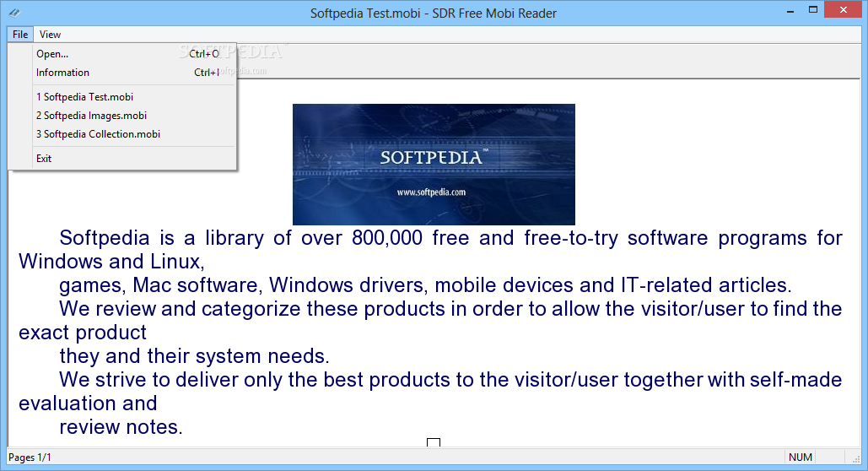Click the window title text
868x471 pixels.
pyautogui.click(x=434, y=14)
